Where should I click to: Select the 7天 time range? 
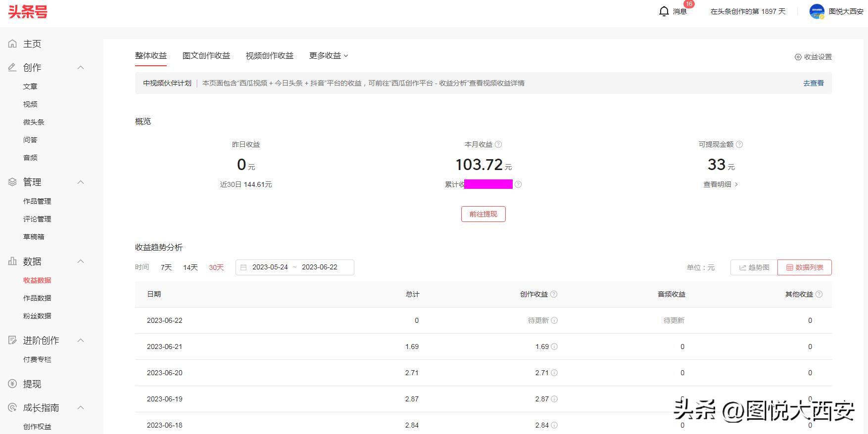[x=166, y=267]
